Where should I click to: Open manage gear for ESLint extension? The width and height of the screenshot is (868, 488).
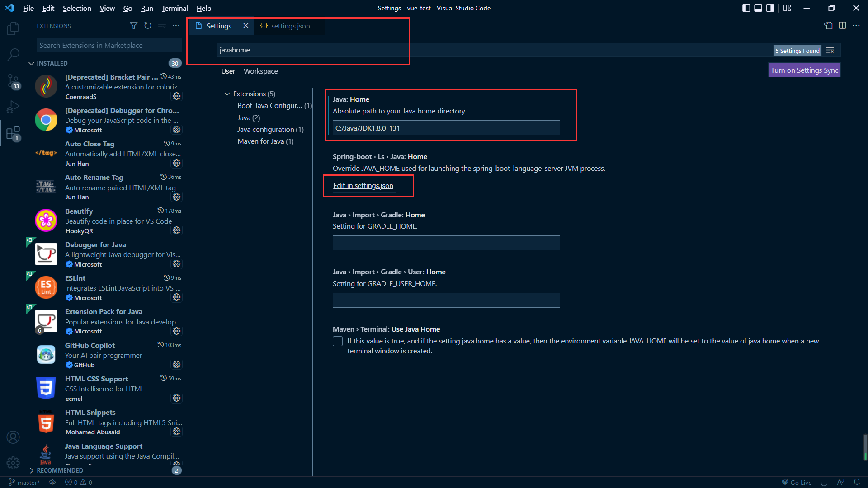pos(177,297)
